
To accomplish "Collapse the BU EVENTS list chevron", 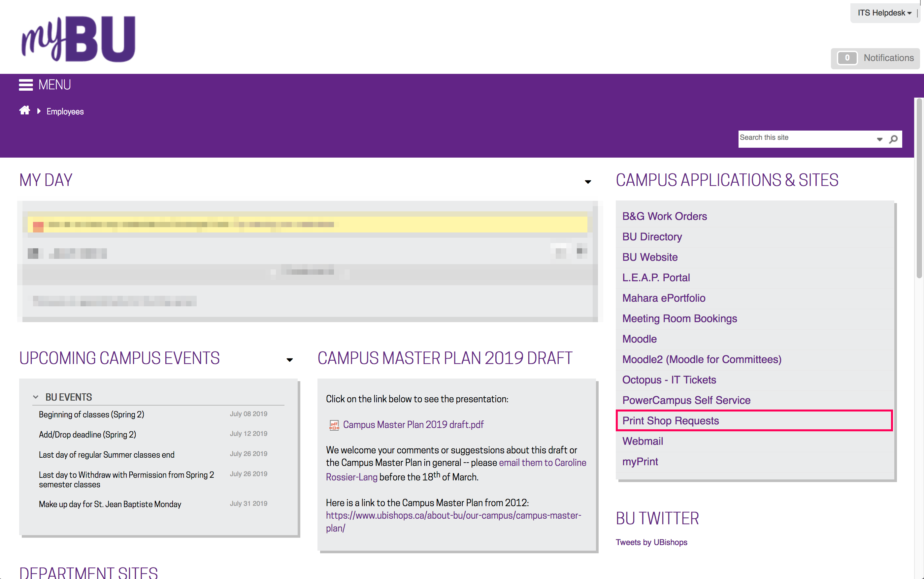I will (x=36, y=397).
